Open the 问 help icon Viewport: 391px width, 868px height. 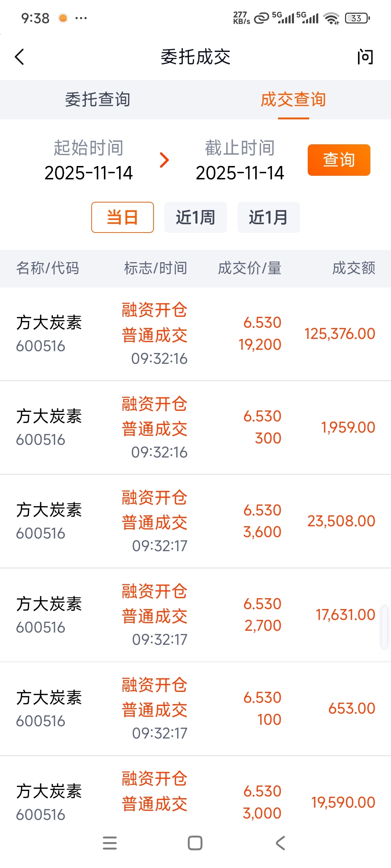[x=365, y=57]
